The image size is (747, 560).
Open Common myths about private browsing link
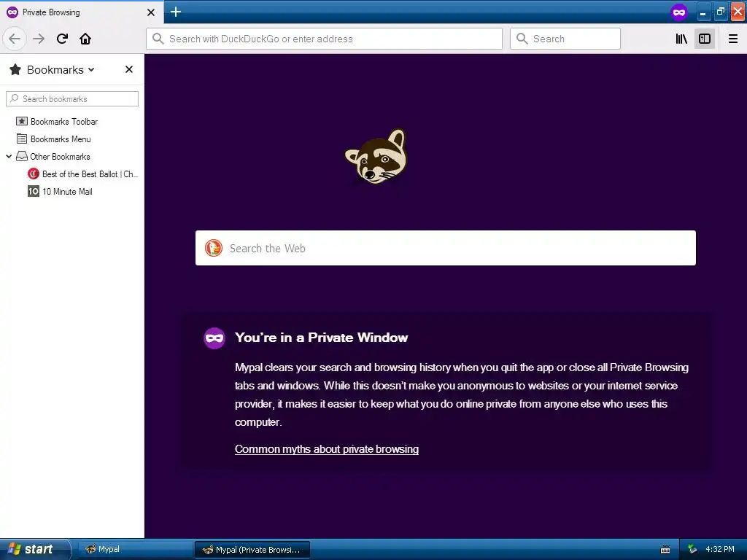[x=326, y=449]
